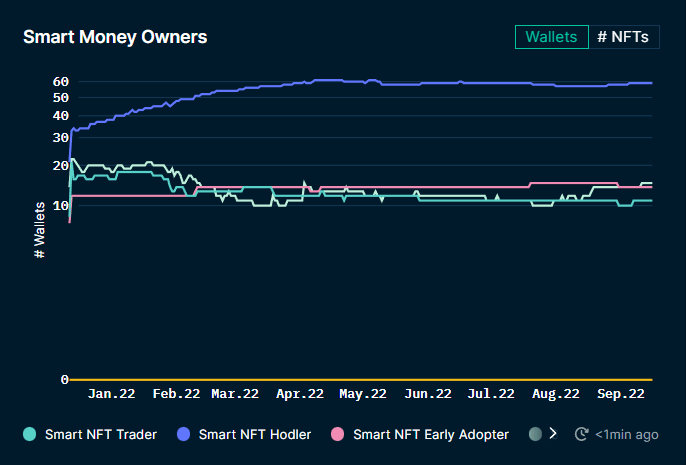Click the 50 y-axis value
Viewport: 686px width, 465px height.
point(61,98)
